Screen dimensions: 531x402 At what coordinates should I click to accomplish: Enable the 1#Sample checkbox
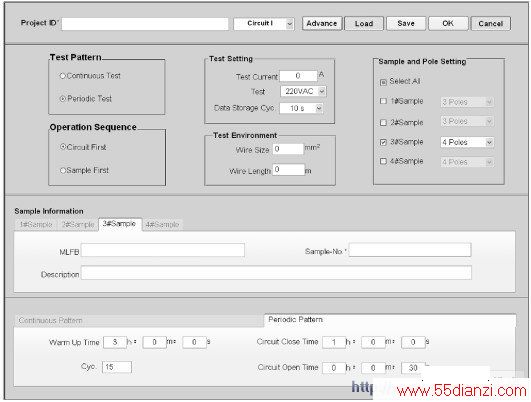pyautogui.click(x=383, y=101)
